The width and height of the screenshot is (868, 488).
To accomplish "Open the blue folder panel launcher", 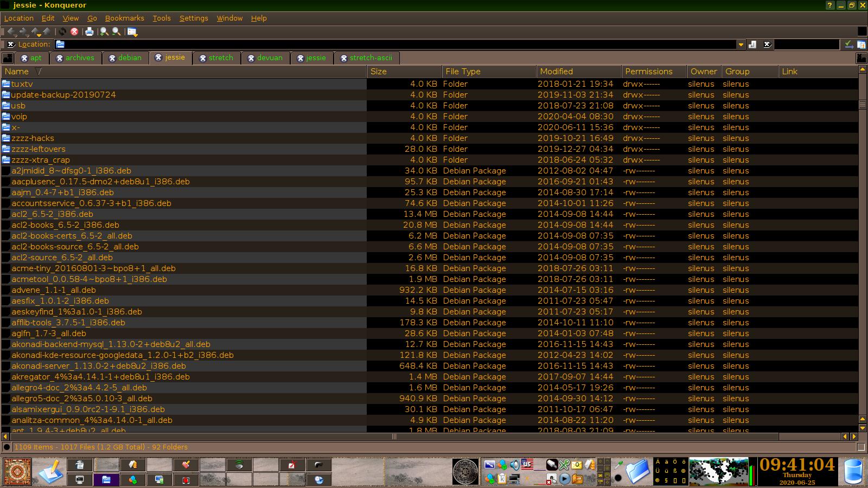I will (x=639, y=471).
